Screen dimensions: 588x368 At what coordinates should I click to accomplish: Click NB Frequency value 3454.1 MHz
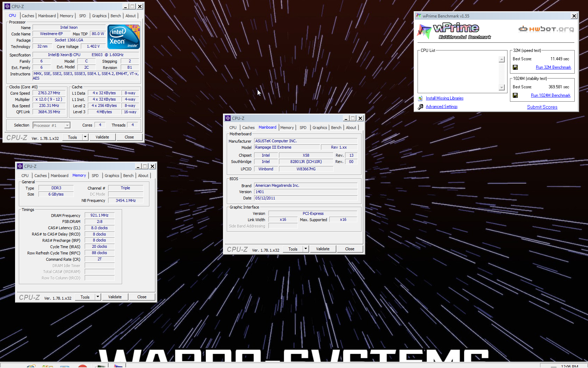(126, 200)
